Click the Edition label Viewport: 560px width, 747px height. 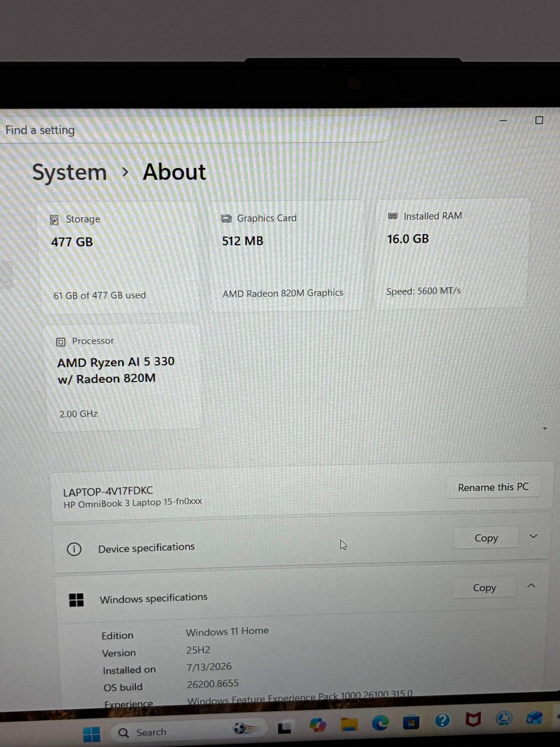click(x=118, y=635)
